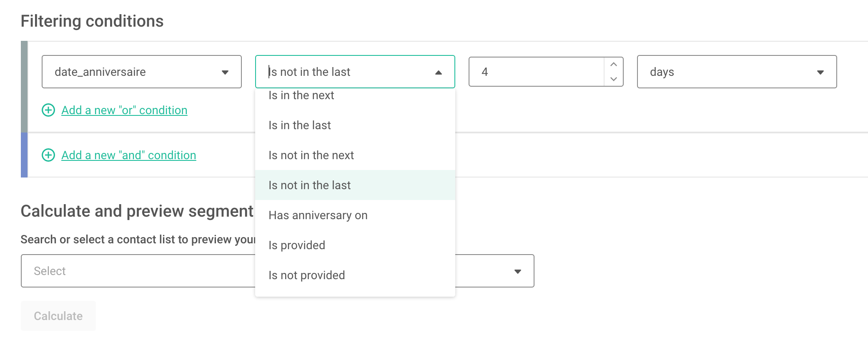
Task: Add a new "and" condition link
Action: pos(129,155)
